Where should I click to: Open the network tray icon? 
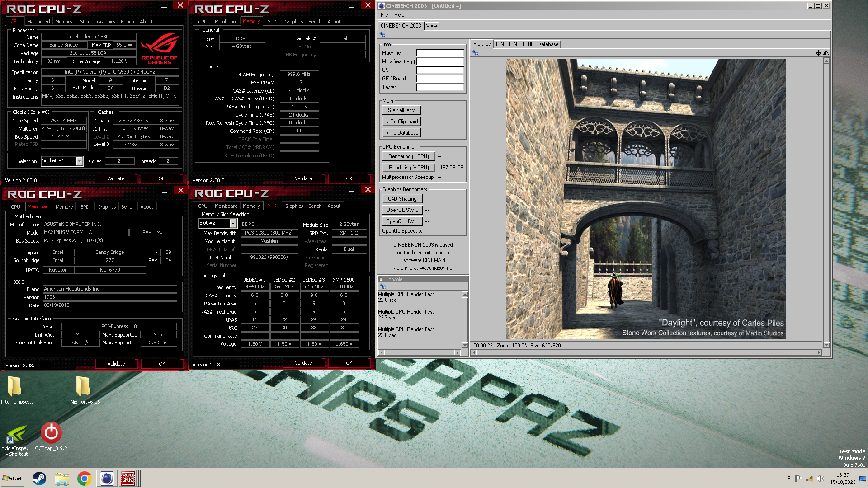[810, 479]
